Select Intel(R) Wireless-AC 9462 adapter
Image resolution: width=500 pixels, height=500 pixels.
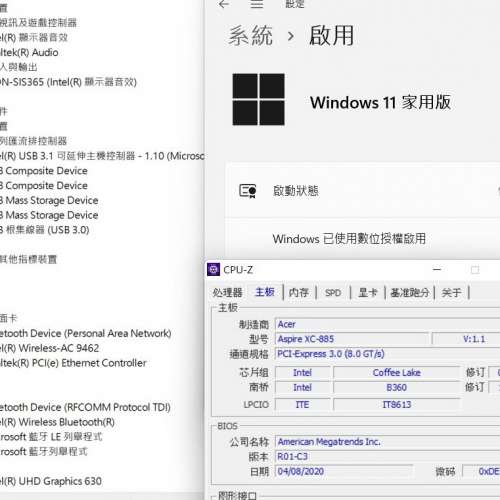(49, 348)
